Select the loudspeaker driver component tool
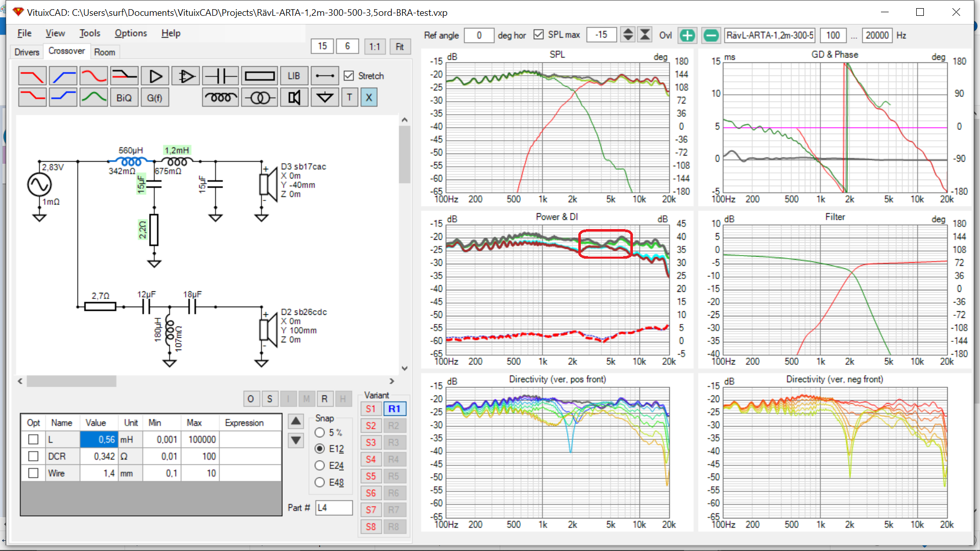 click(294, 97)
